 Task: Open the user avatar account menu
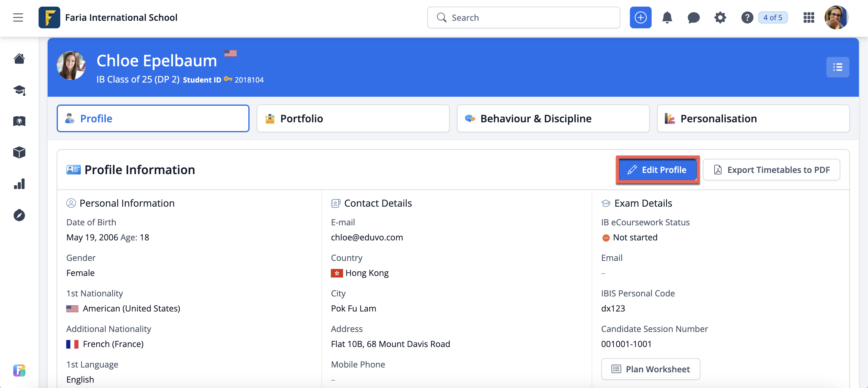click(x=836, y=17)
